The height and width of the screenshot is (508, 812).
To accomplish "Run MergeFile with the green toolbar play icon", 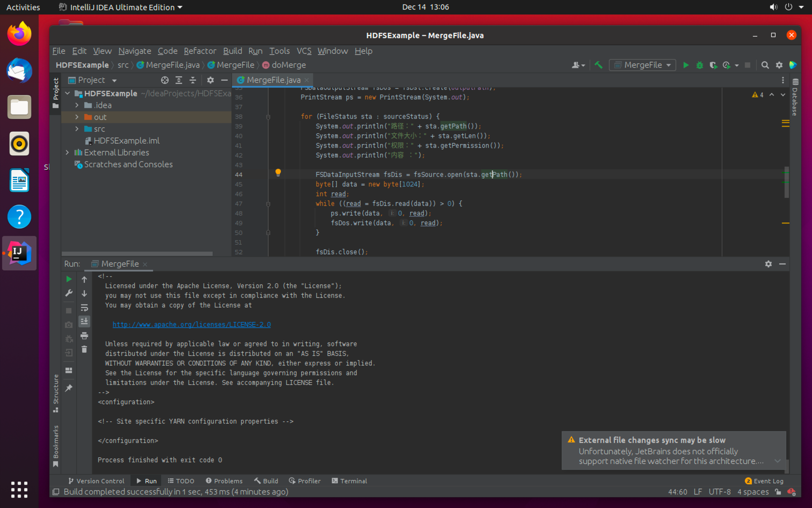I will [x=686, y=65].
